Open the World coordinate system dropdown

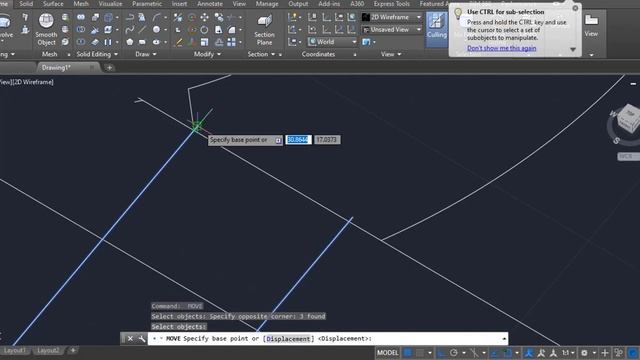[333, 42]
